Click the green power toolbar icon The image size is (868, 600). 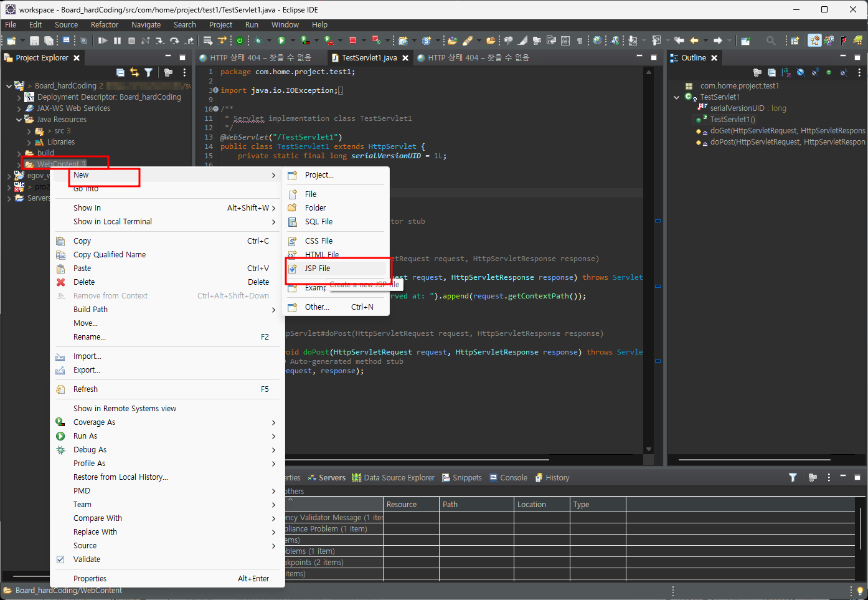239,40
